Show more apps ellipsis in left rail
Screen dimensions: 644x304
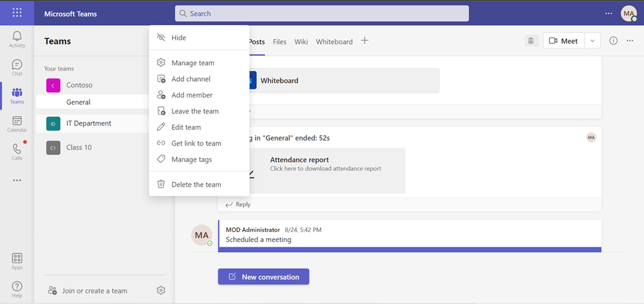coord(17,180)
